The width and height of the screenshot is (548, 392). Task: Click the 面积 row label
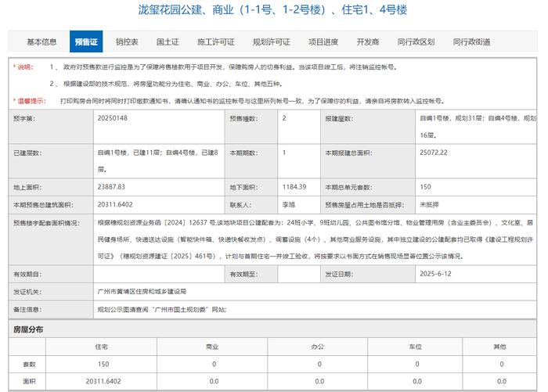29,381
